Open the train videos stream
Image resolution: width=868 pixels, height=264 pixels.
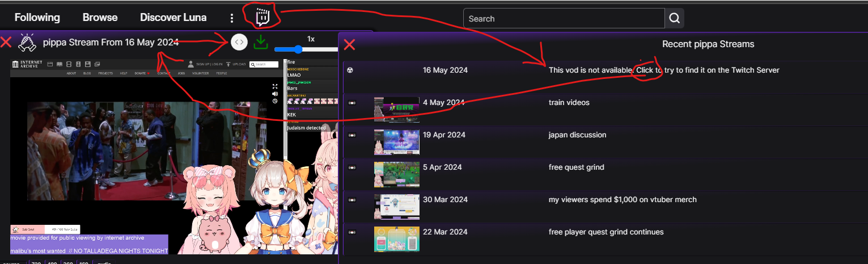pyautogui.click(x=569, y=103)
